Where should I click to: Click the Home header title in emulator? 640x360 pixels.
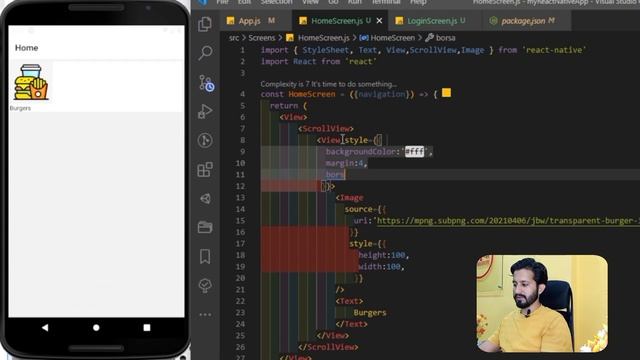pyautogui.click(x=27, y=48)
